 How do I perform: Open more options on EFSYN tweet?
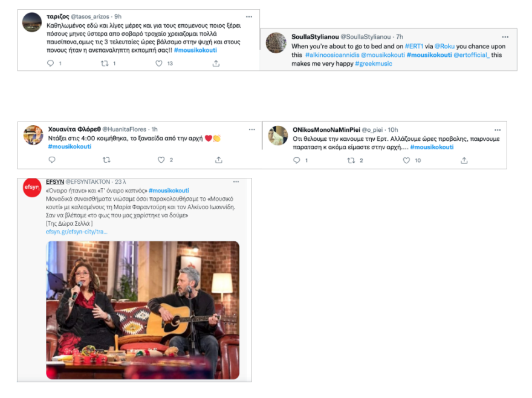click(236, 181)
